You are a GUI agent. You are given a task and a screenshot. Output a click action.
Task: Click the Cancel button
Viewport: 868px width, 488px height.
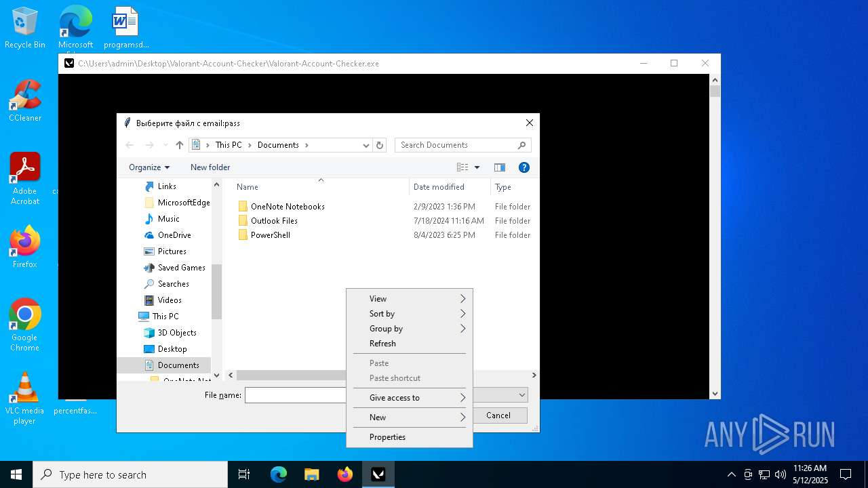(498, 415)
